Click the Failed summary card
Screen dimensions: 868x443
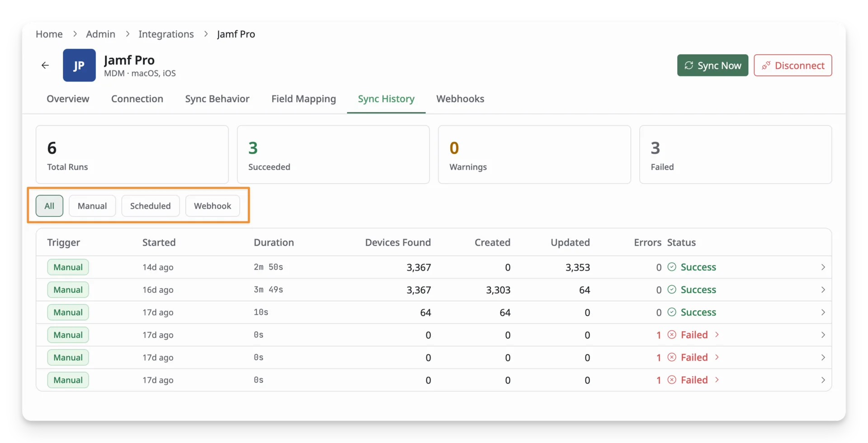[736, 154]
